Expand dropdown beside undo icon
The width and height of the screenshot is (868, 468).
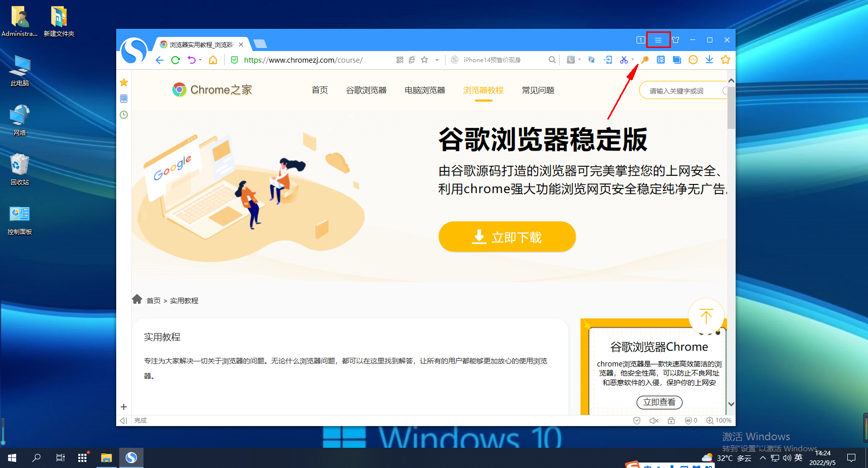point(200,60)
